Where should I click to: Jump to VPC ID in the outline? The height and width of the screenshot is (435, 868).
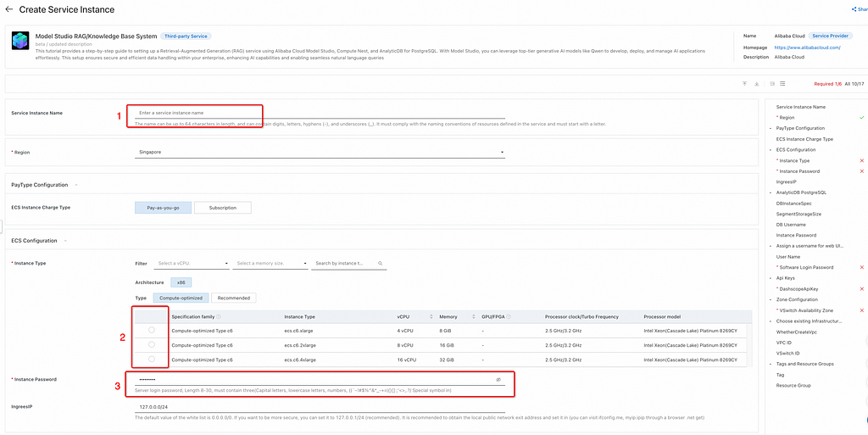[784, 343]
